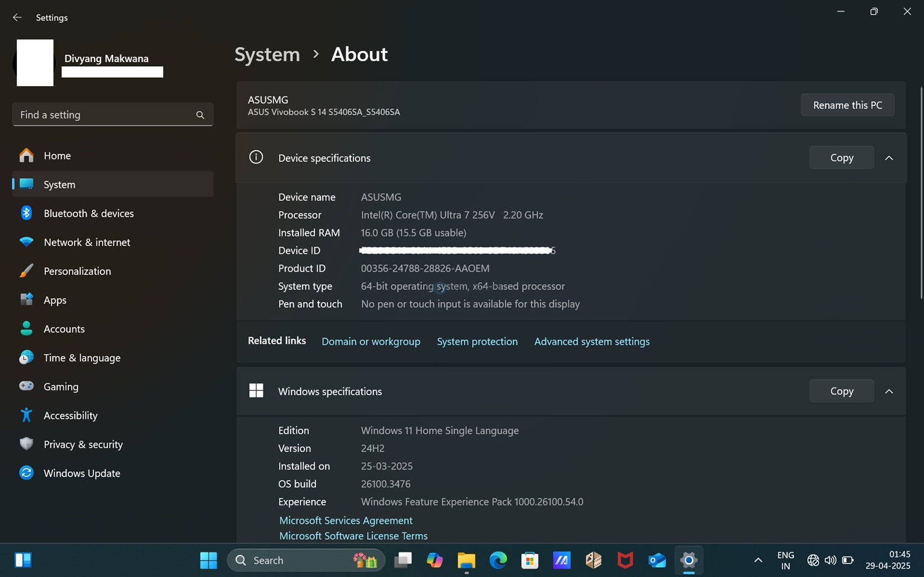Click the page vertical scrollbar

(920, 193)
